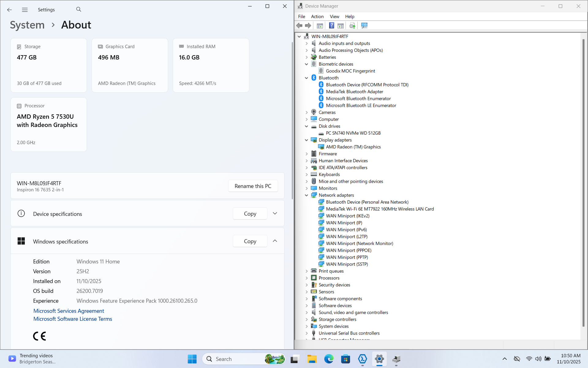The width and height of the screenshot is (588, 368).
Task: Click the Show/Hide Action Pane toolbar icon
Action: 341,26
